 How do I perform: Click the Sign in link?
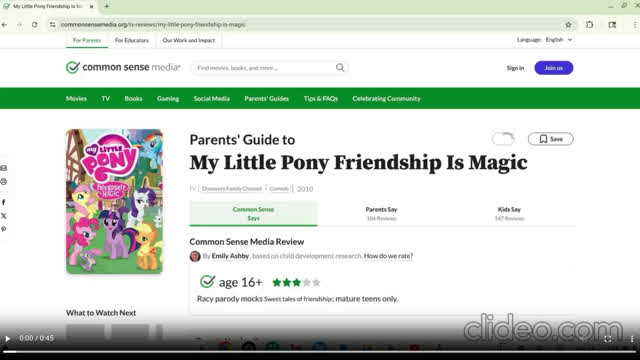[515, 68]
